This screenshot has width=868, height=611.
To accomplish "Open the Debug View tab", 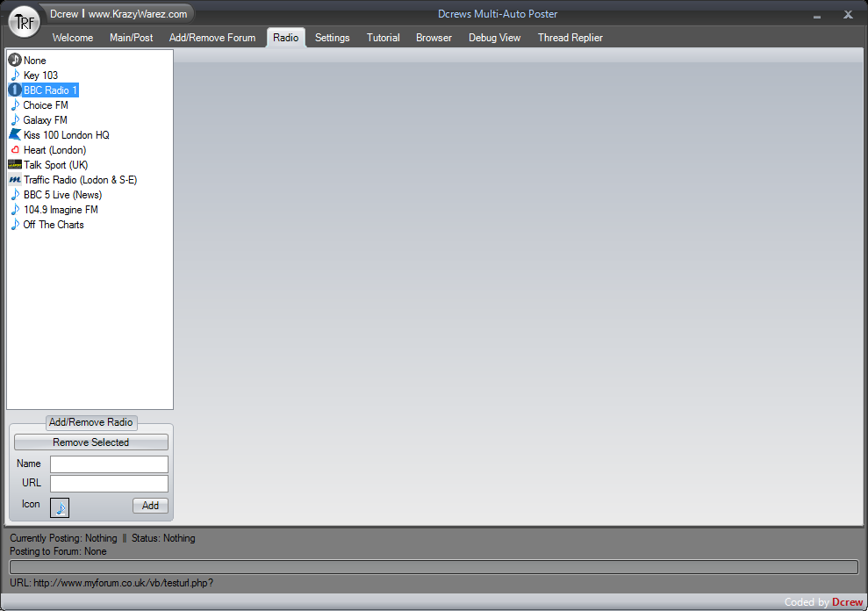I will coord(494,38).
